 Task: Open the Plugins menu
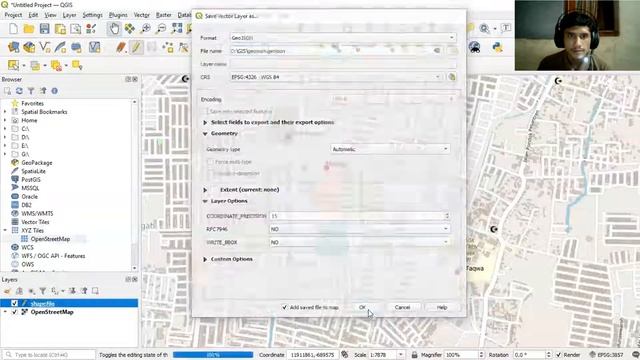click(118, 15)
